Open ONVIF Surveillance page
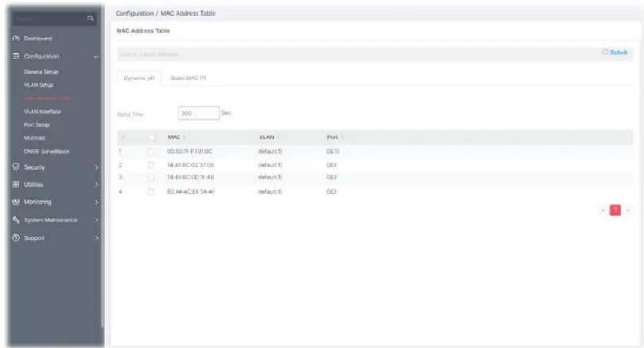This screenshot has height=348, width=644. click(47, 151)
